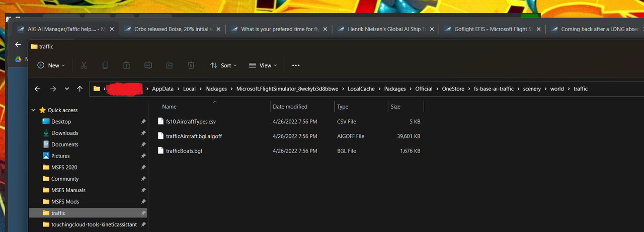Expand chevron after scenery path segment

[x=545, y=89]
